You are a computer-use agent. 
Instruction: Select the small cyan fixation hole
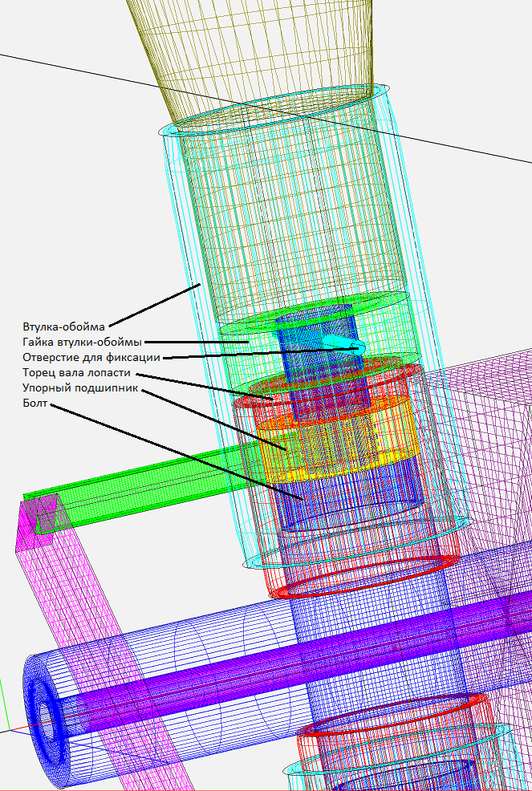click(x=349, y=345)
